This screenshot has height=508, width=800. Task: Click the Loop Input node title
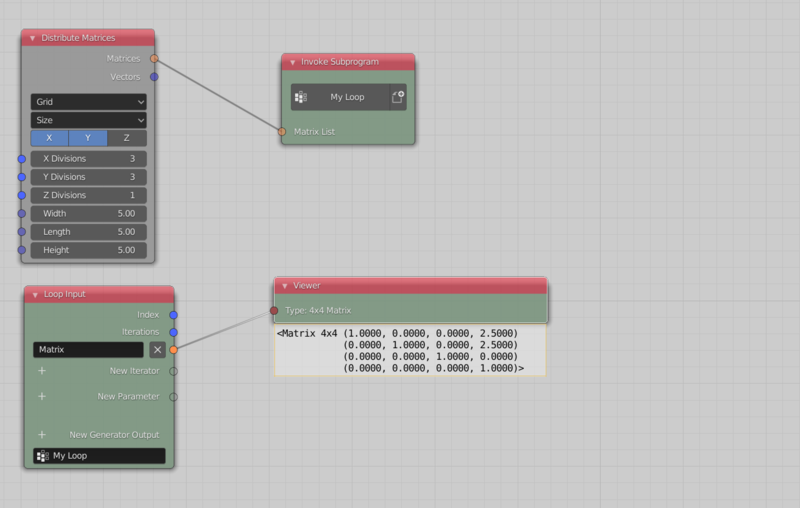64,294
